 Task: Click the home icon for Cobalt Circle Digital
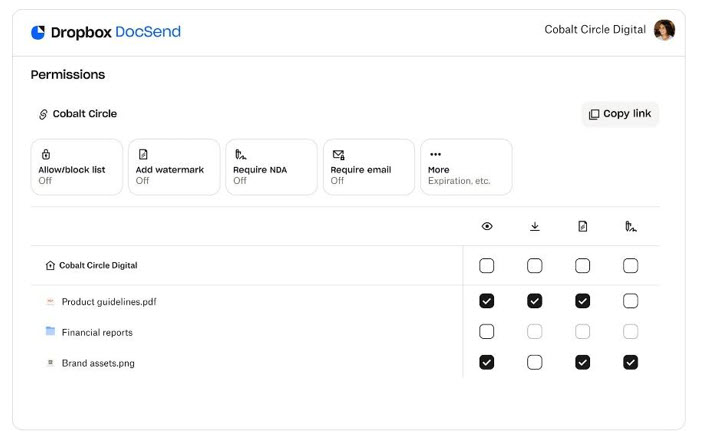(50, 266)
